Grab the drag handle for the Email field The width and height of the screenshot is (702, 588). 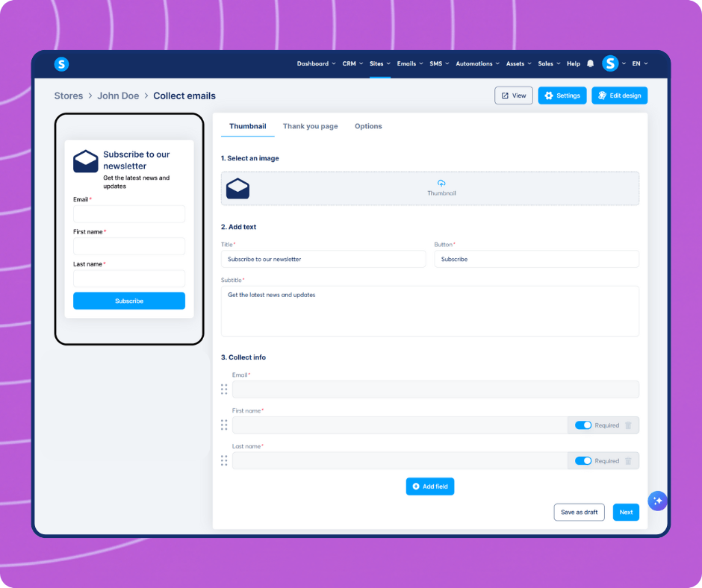[x=224, y=390]
